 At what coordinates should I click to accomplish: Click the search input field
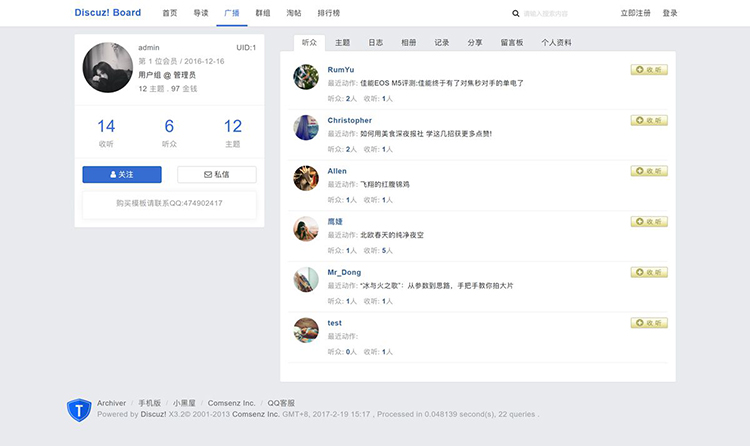tap(560, 14)
